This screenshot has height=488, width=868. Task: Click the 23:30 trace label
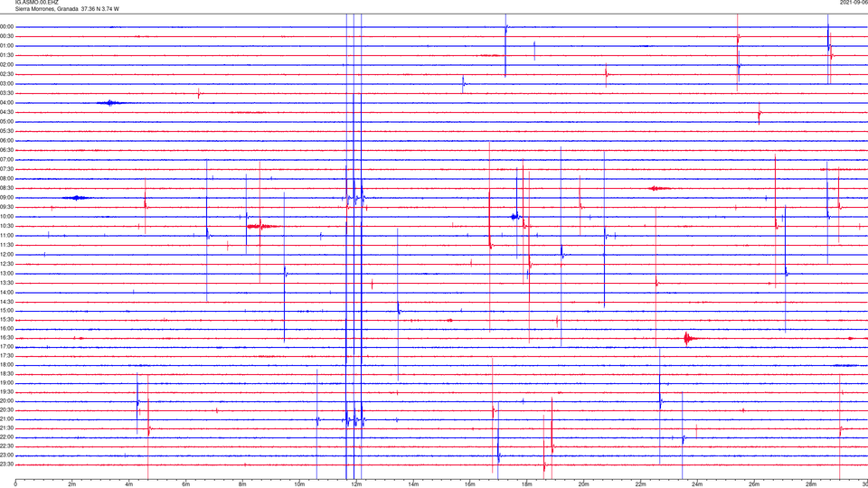[7, 465]
